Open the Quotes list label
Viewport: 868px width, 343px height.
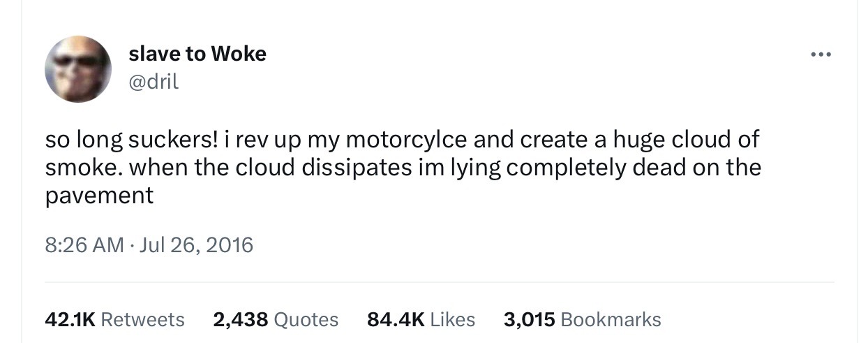pos(306,319)
